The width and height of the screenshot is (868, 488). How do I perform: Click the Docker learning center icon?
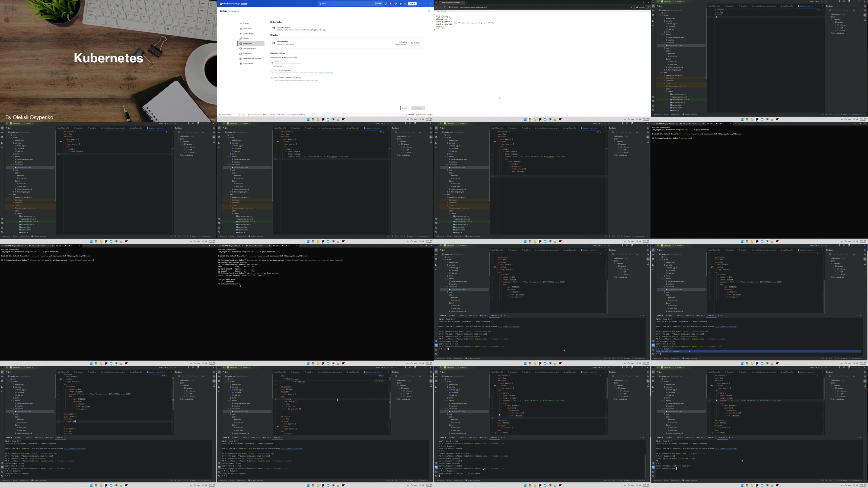[x=396, y=4]
